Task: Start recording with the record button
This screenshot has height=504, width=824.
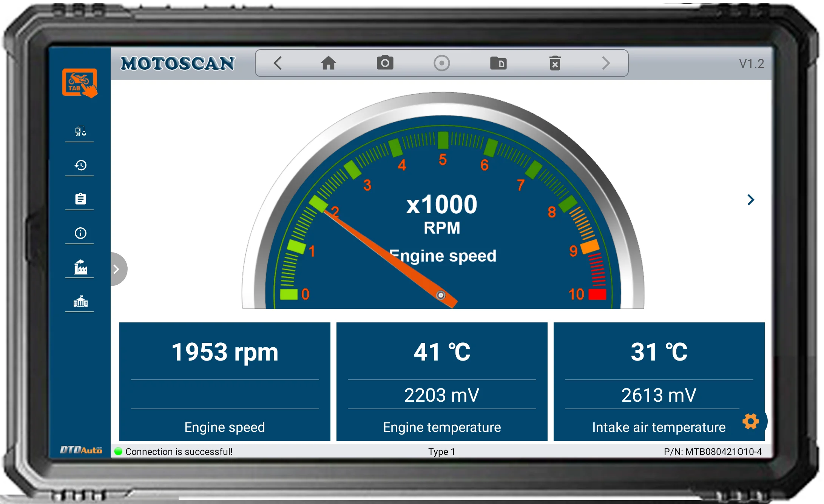Action: [441, 63]
